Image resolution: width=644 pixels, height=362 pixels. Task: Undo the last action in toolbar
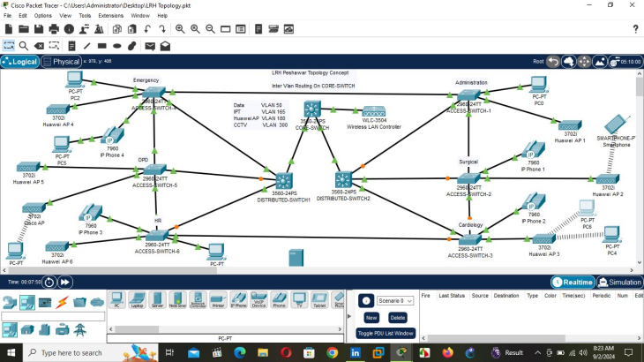(147, 29)
